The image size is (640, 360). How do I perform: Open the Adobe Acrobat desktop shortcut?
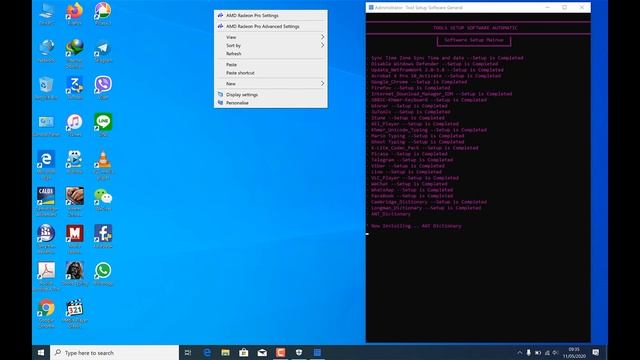(x=46, y=276)
